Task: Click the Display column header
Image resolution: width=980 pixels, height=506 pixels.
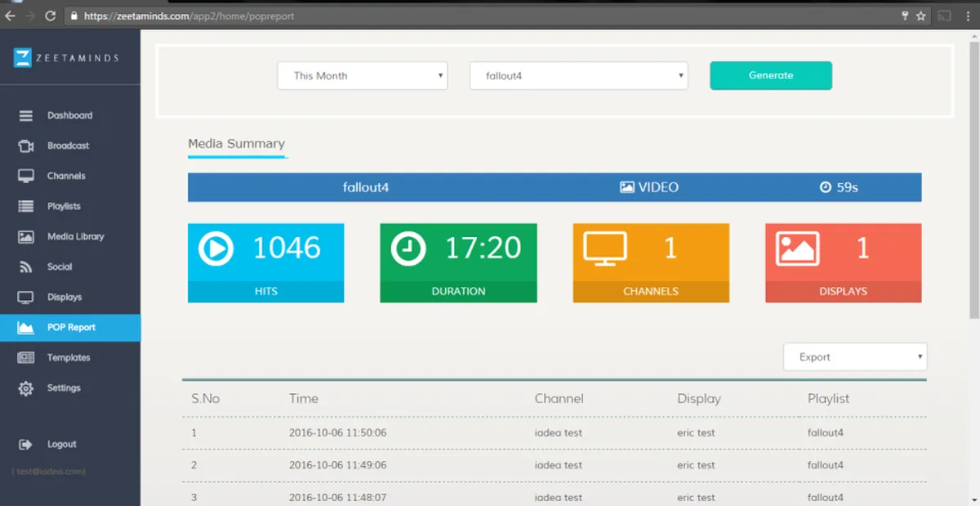Action: coord(699,399)
